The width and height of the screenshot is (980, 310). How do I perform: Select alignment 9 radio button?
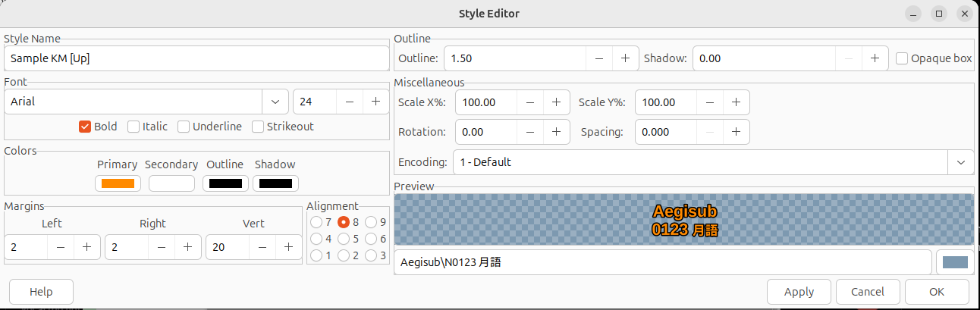point(371,222)
